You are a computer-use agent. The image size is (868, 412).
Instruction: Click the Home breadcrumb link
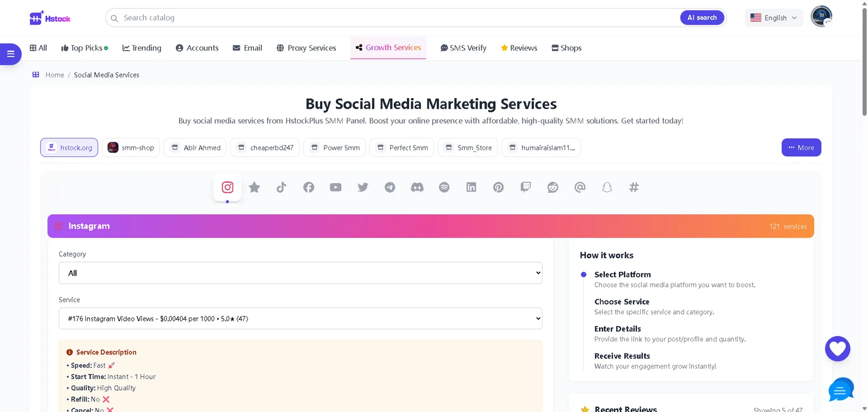coord(55,75)
